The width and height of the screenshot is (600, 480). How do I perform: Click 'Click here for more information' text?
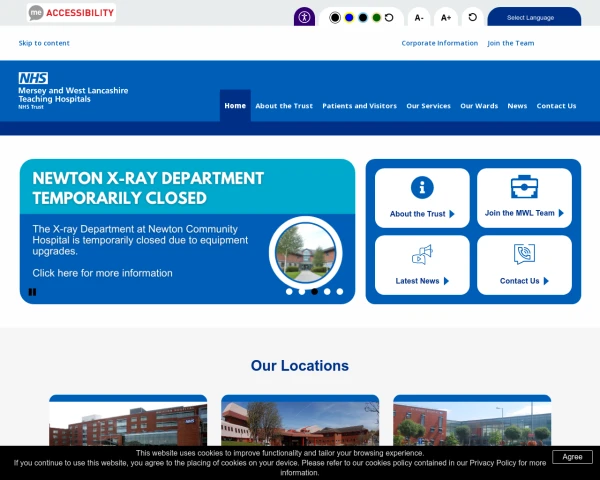click(x=102, y=273)
